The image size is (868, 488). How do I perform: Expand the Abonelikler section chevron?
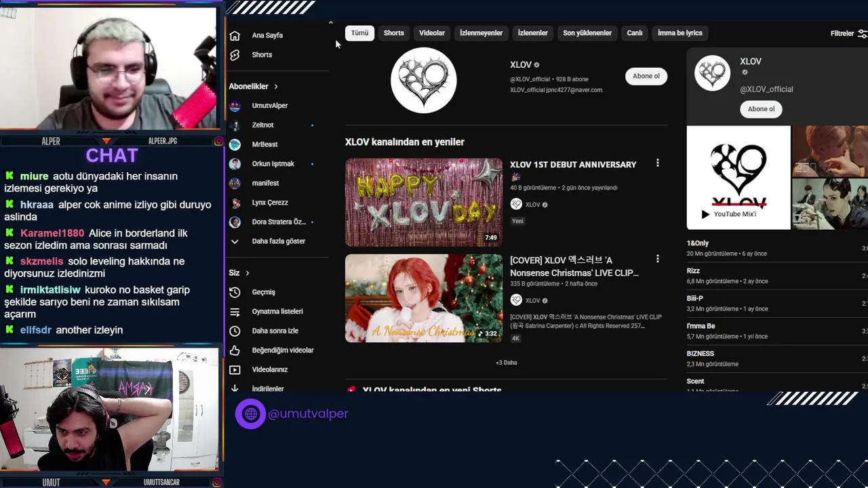[276, 87]
